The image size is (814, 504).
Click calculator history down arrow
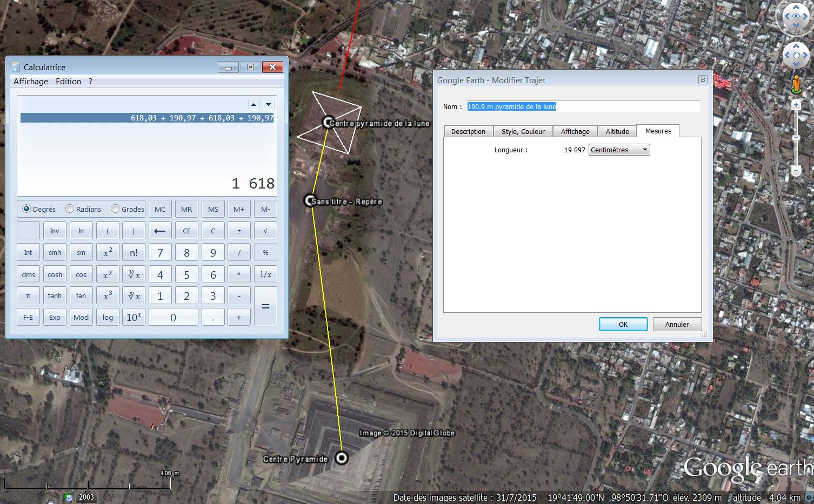click(x=268, y=104)
